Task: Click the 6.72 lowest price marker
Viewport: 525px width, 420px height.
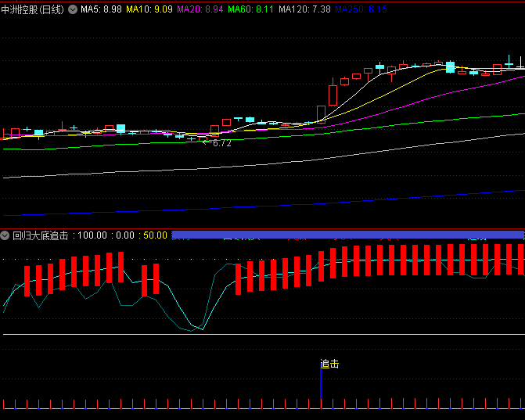Action: tap(221, 143)
